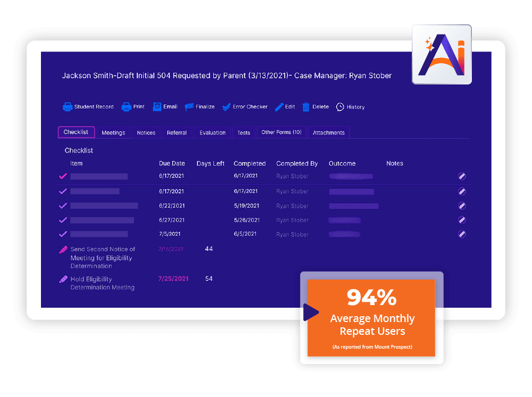Toggle the checkmark on the first checklist item
The image size is (532, 397).
(x=63, y=176)
